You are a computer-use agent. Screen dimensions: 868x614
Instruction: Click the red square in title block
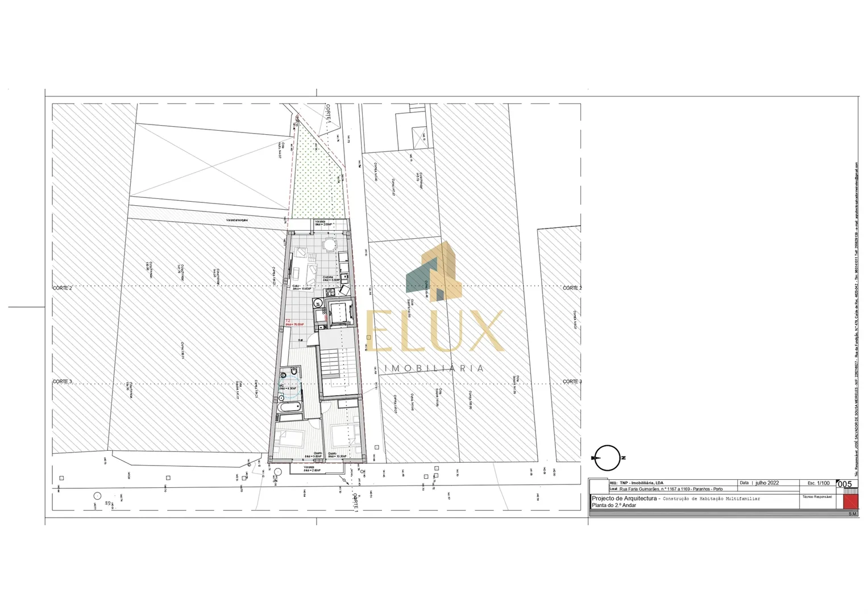pyautogui.click(x=850, y=501)
